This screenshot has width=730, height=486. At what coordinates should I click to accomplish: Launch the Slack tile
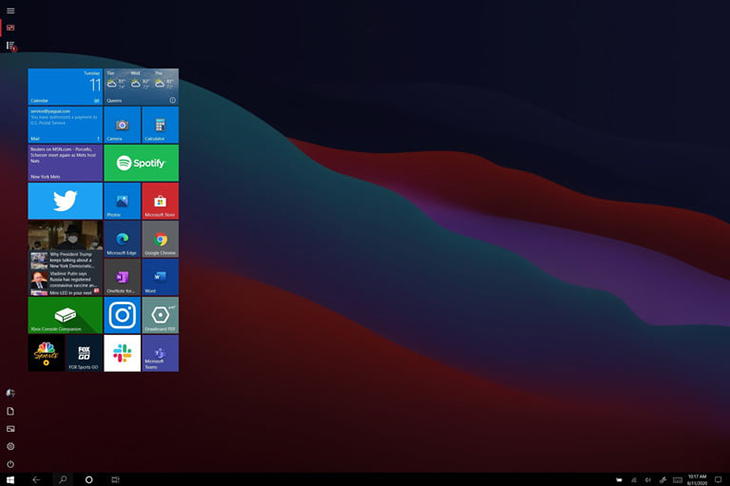point(122,353)
